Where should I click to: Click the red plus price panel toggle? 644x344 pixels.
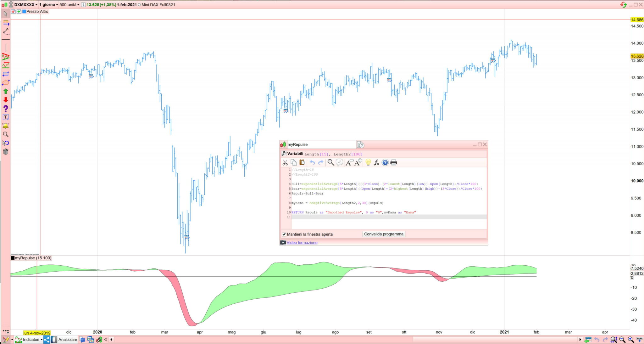pyautogui.click(x=13, y=12)
